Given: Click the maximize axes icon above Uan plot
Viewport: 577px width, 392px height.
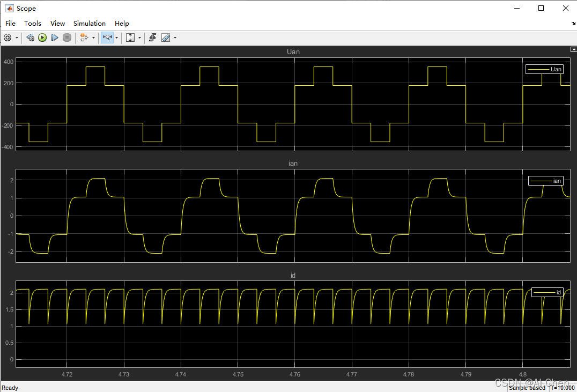Looking at the screenshot, I should 573,49.
